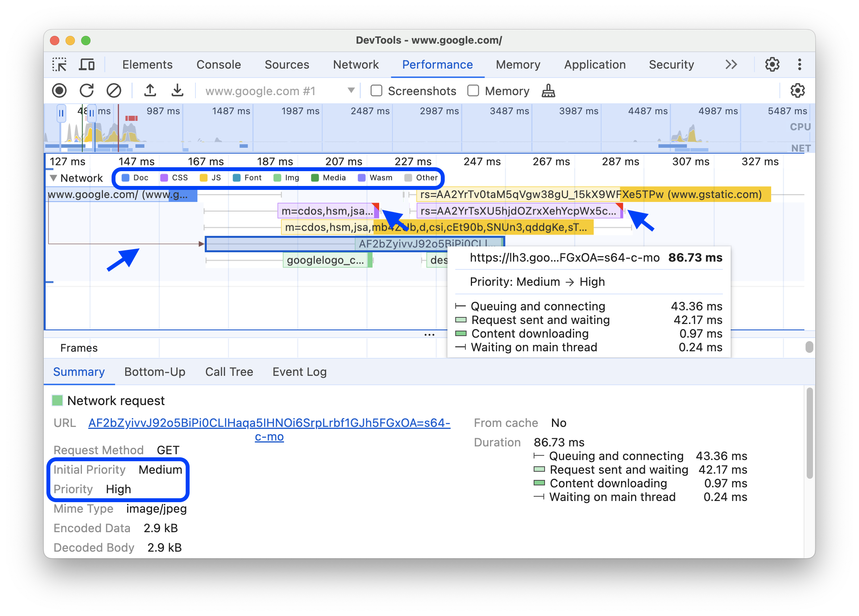Switch to the Bottom-Up tab
This screenshot has height=616, width=859.
tap(154, 371)
